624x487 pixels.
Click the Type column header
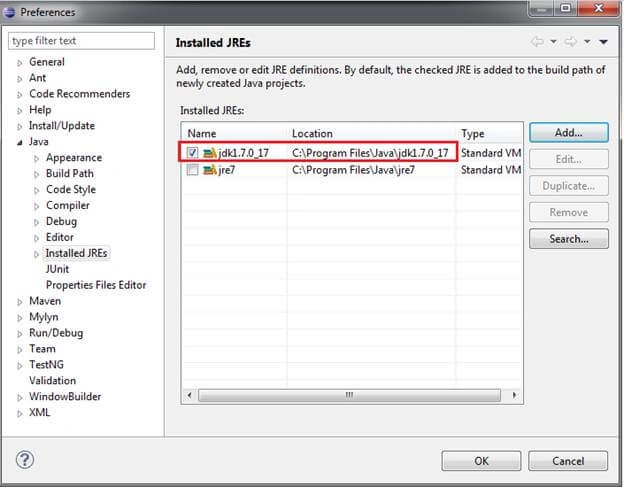489,133
